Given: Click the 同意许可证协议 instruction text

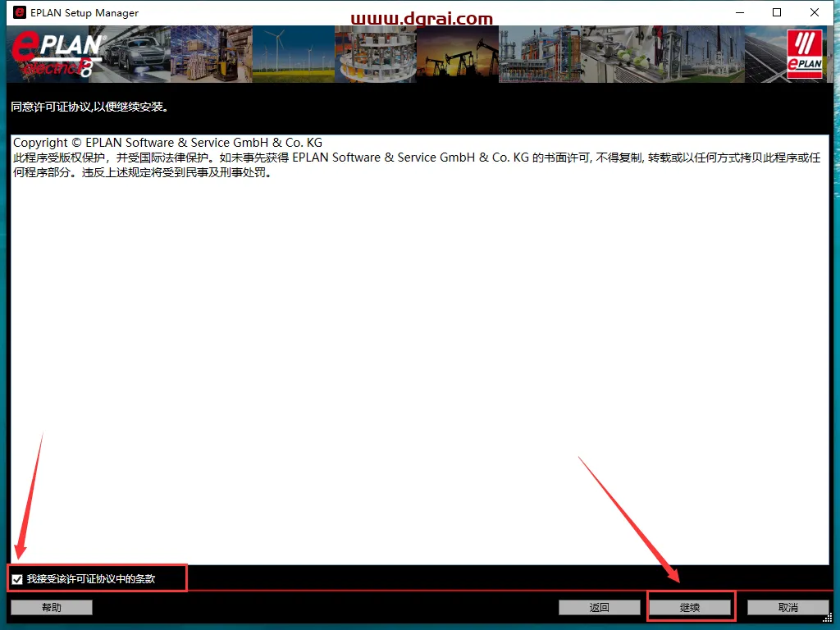Looking at the screenshot, I should [90, 107].
